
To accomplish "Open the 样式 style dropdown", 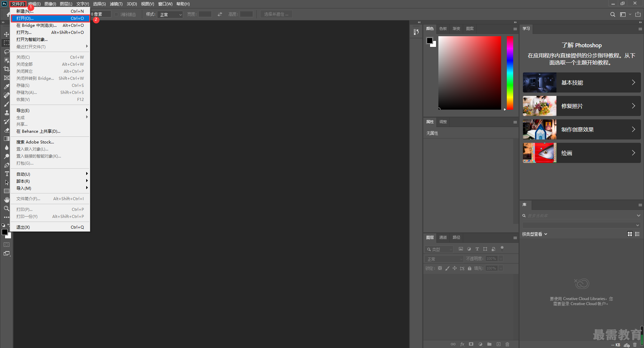I will pyautogui.click(x=170, y=14).
